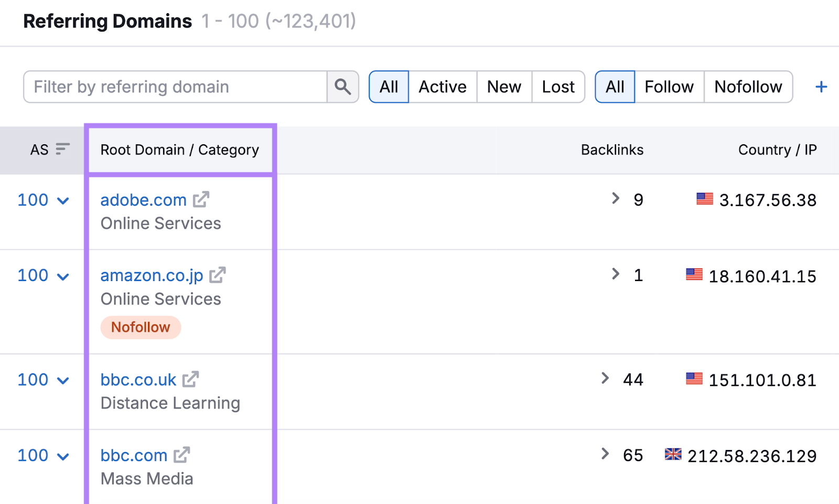Click the Nofollow tag under amazon.co.jp

[x=141, y=327]
